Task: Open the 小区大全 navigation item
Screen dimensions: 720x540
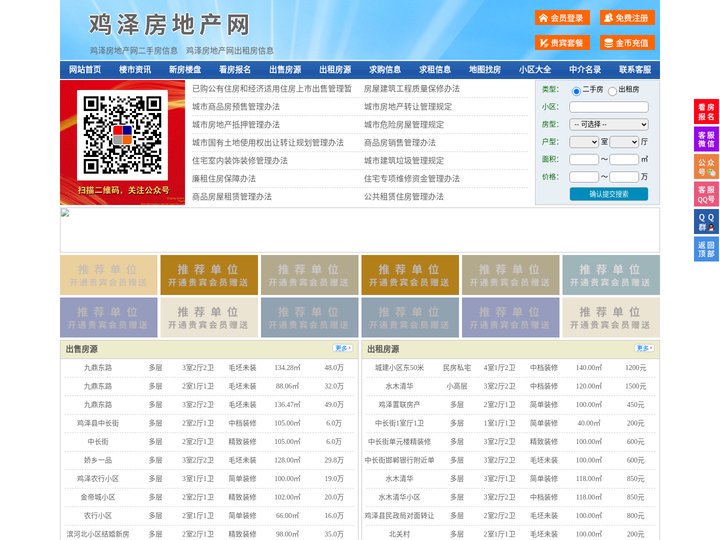Action: point(535,70)
